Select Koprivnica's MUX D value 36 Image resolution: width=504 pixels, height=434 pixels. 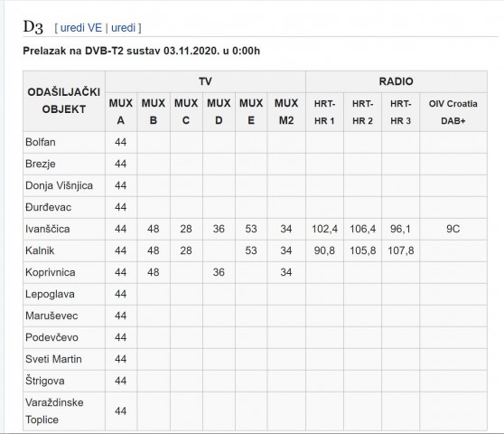click(219, 272)
